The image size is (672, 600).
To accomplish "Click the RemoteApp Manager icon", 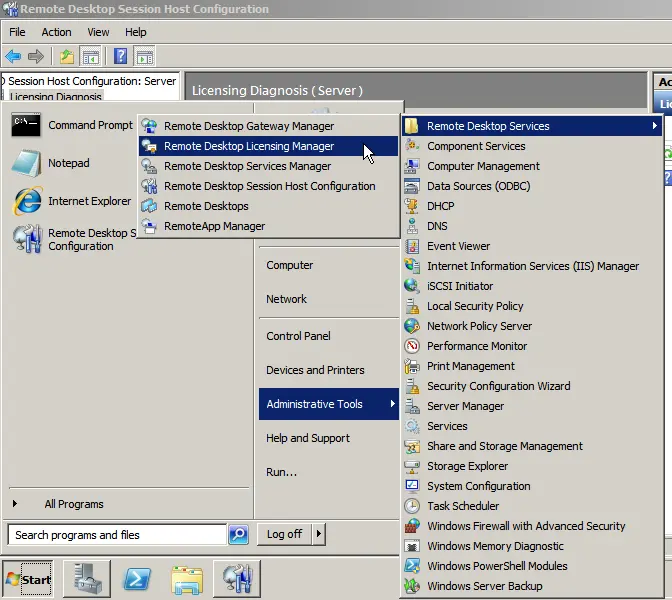I will [149, 226].
